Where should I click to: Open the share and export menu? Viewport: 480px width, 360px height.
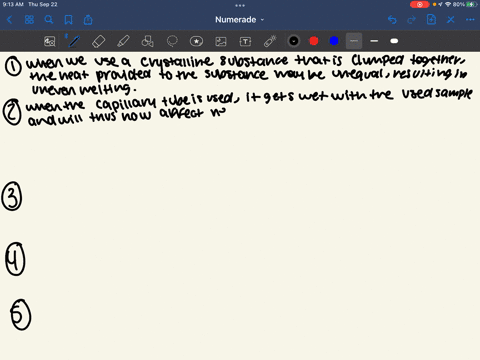(x=88, y=20)
